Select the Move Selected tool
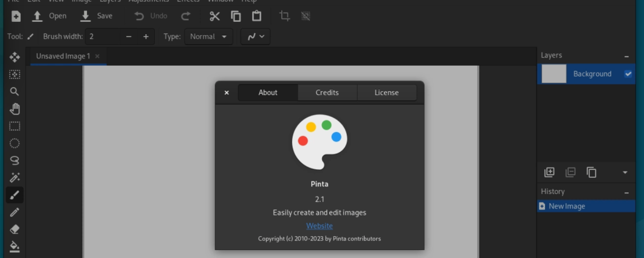Viewport: 644px width, 258px height. point(15,57)
